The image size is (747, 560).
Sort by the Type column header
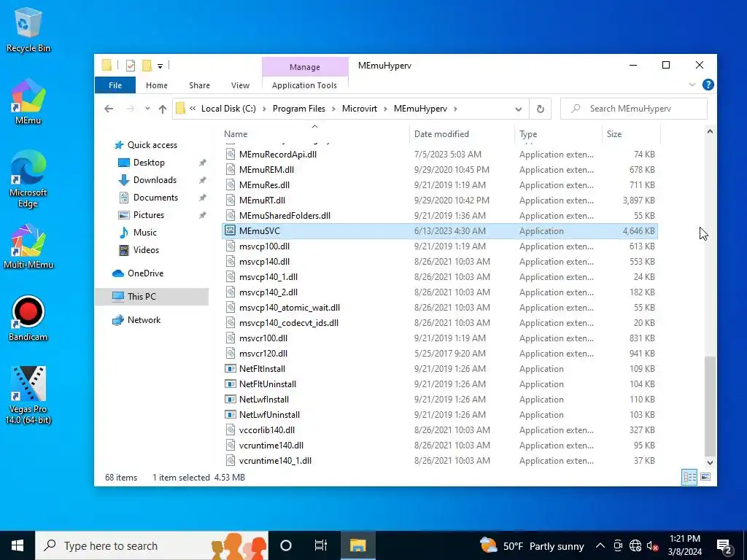(x=558, y=134)
